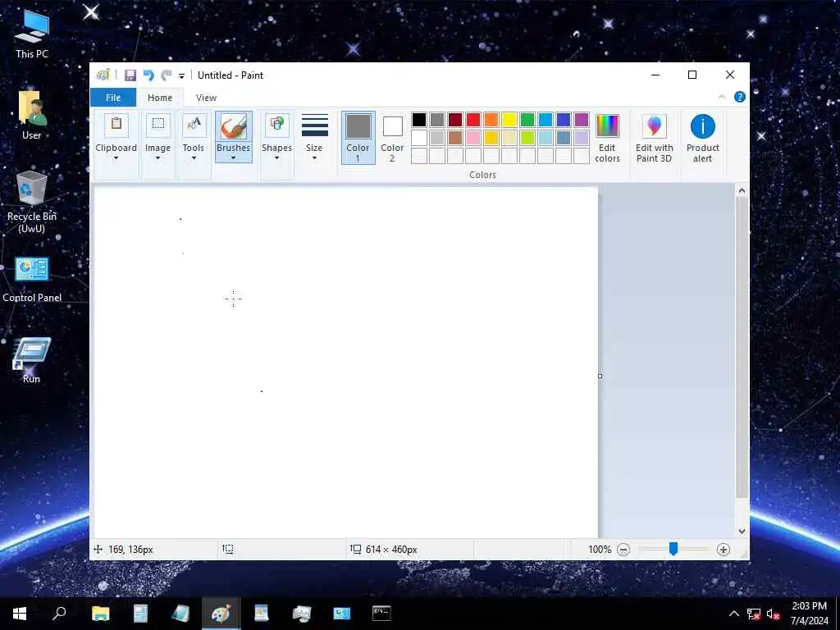This screenshot has width=840, height=630.
Task: Click the Image selection icon
Action: coord(158,125)
